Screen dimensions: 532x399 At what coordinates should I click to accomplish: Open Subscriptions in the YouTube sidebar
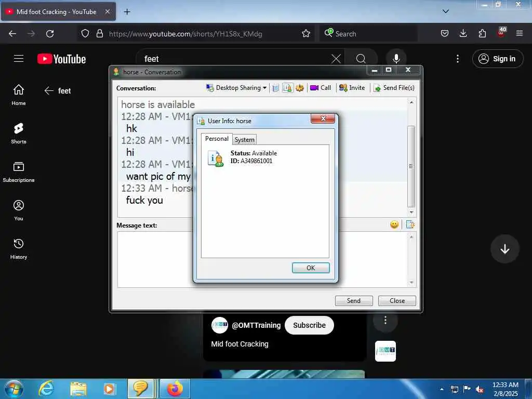click(19, 172)
